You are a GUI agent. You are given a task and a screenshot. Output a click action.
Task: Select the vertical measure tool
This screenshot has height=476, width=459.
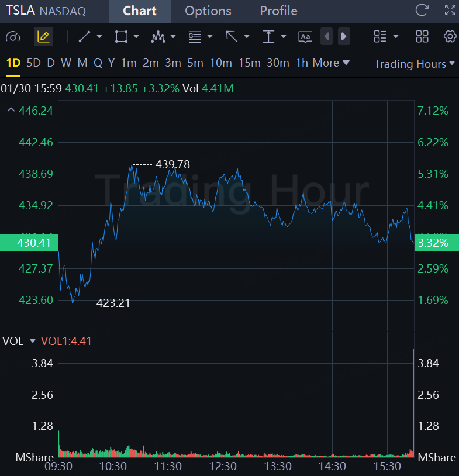click(x=268, y=37)
